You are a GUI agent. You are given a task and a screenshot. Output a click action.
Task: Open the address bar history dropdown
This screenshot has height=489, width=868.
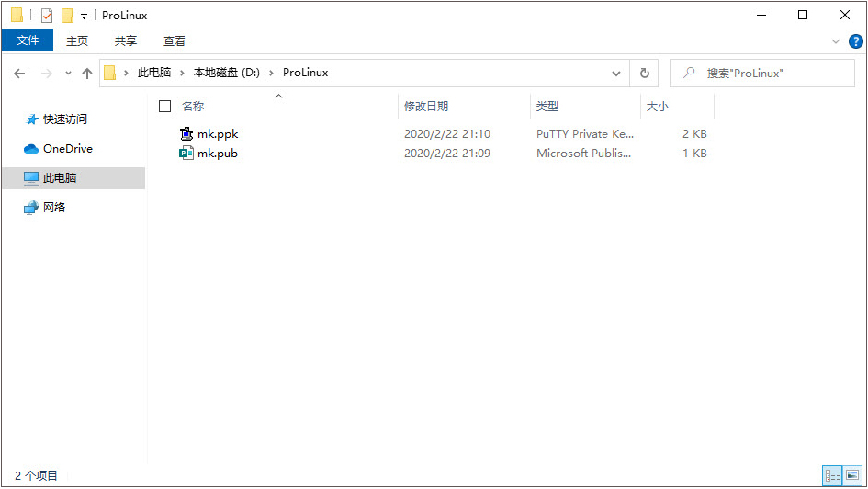tap(616, 74)
